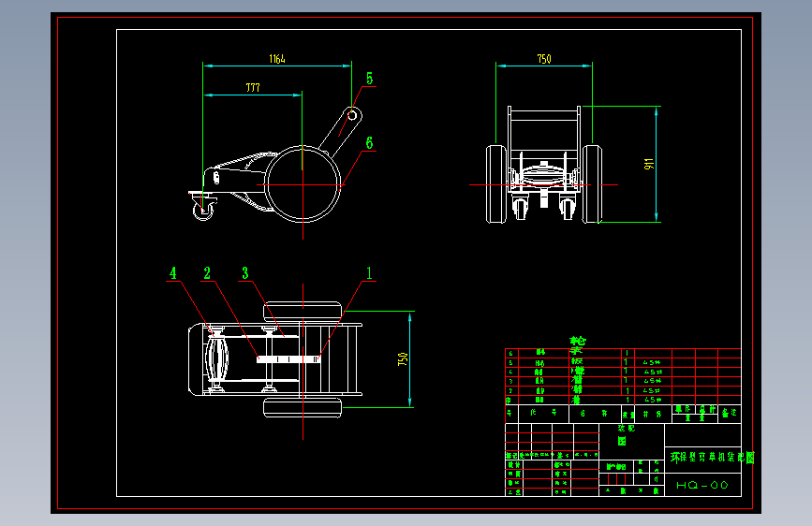
Task: Select the large wheel circle in side view
Action: (303, 184)
